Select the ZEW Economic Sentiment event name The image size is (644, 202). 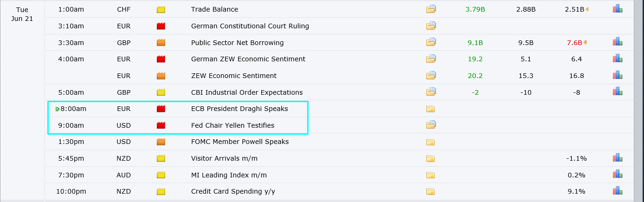point(233,76)
